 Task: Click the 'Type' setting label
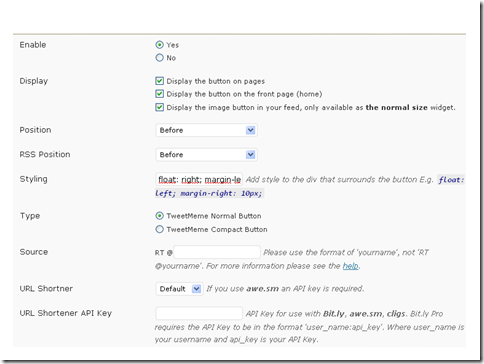[x=30, y=216]
